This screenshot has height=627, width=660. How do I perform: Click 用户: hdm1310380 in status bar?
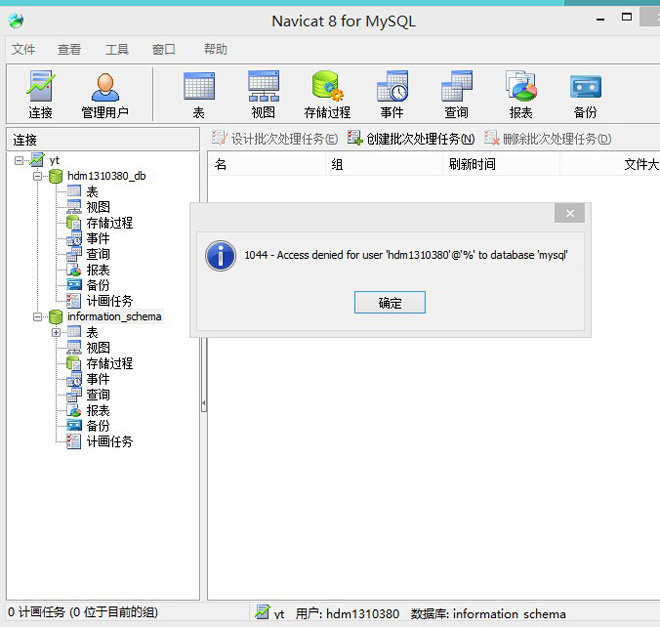pyautogui.click(x=347, y=614)
